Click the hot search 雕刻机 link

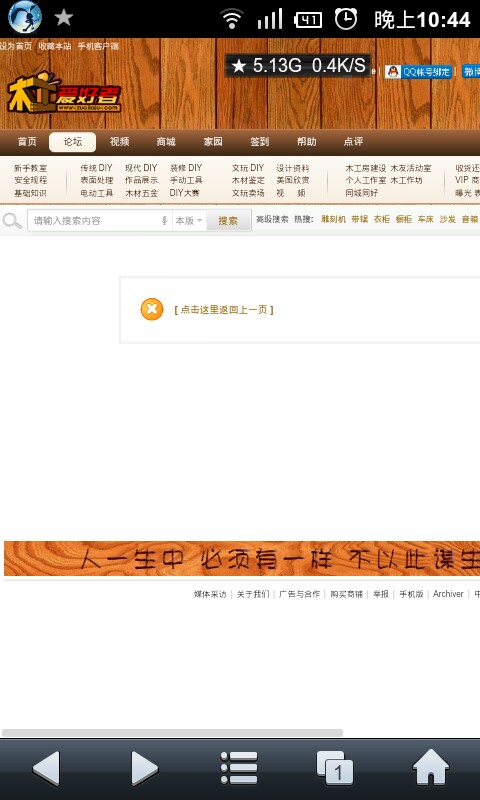click(x=334, y=219)
